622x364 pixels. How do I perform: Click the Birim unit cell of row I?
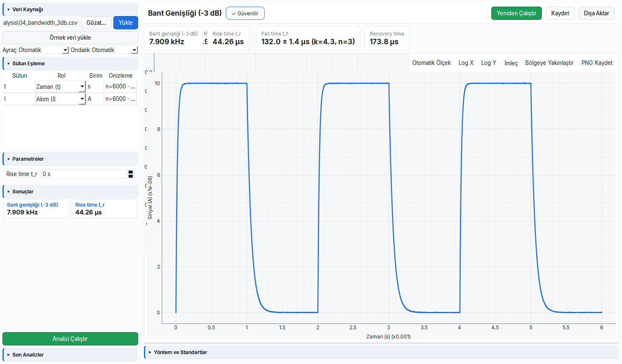pos(95,99)
